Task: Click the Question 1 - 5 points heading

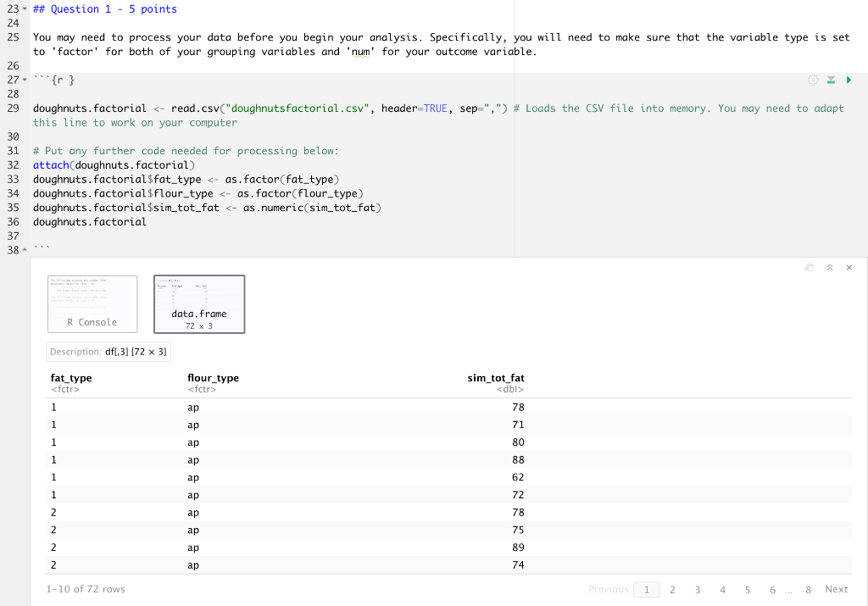Action: [x=105, y=9]
